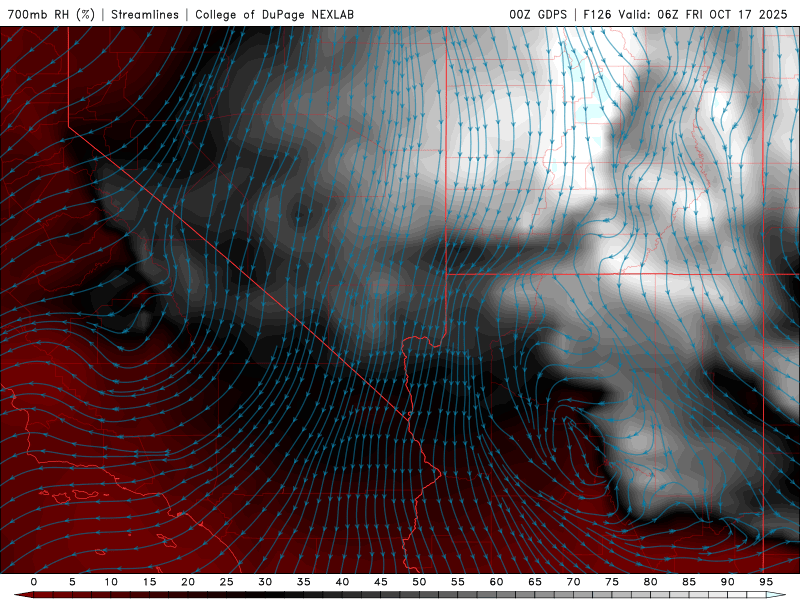Click the "45" label on the colorbar
This screenshot has width=800, height=600.
(381, 582)
